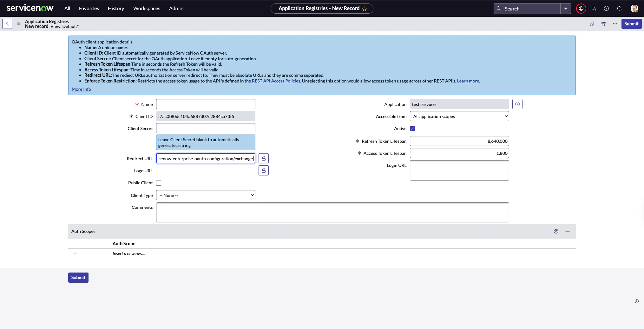Open the Accessible from dropdown

(x=459, y=116)
